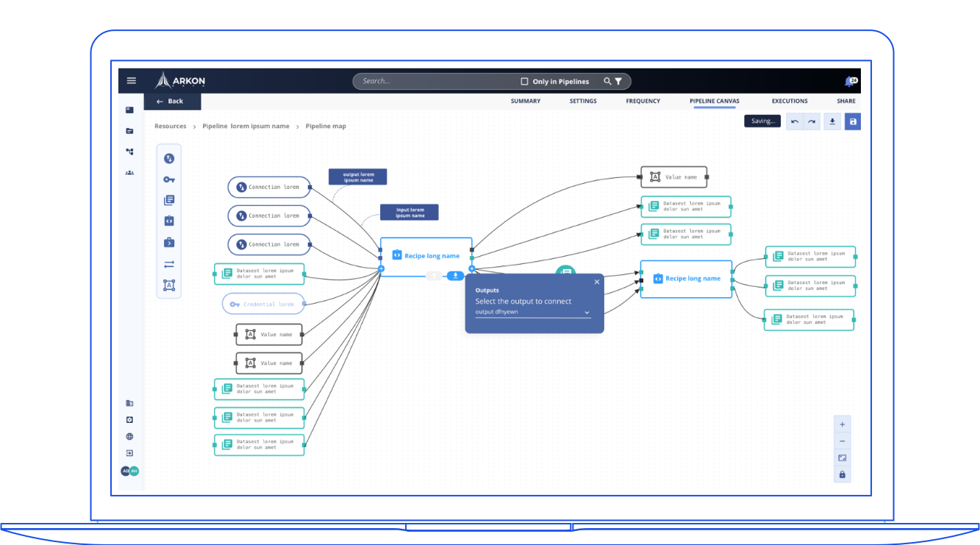Select the credential key tool in palette
The width and height of the screenshot is (980, 545).
pos(169,179)
